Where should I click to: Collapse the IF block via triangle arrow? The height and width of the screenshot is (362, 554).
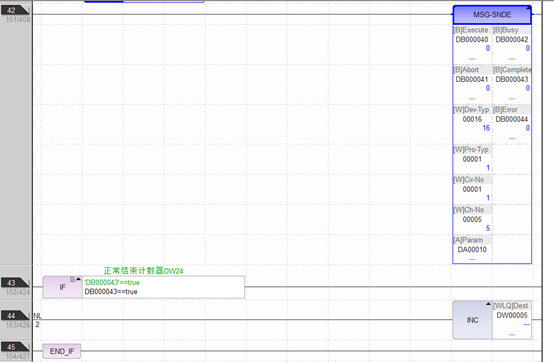pos(79,279)
